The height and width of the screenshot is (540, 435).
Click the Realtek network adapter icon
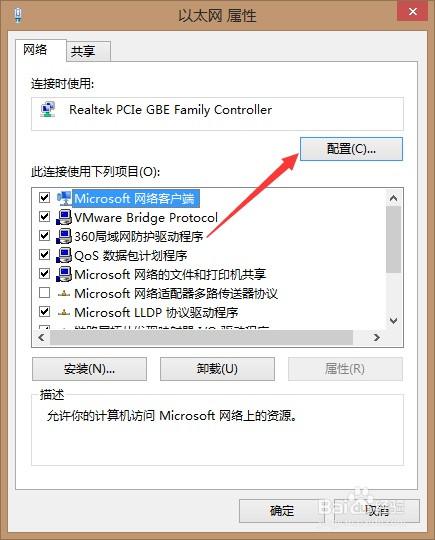[x=48, y=110]
